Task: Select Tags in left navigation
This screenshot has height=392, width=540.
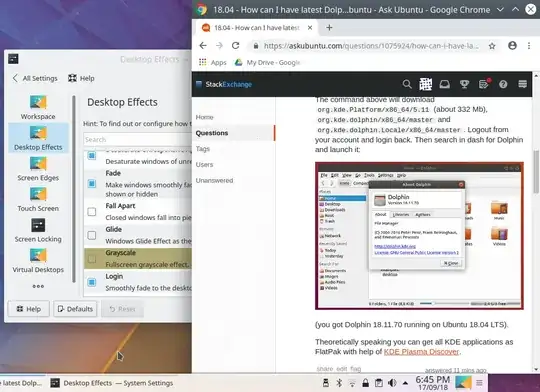Action: point(202,149)
